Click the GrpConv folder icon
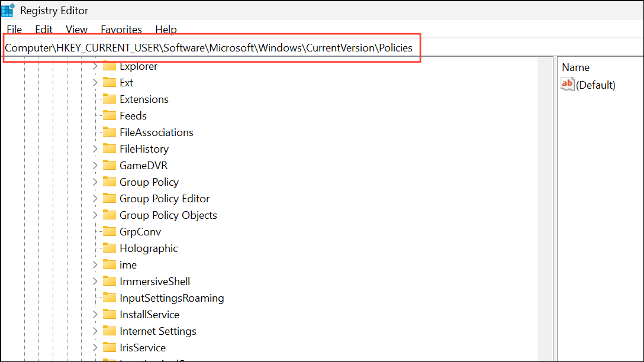 [x=109, y=231]
